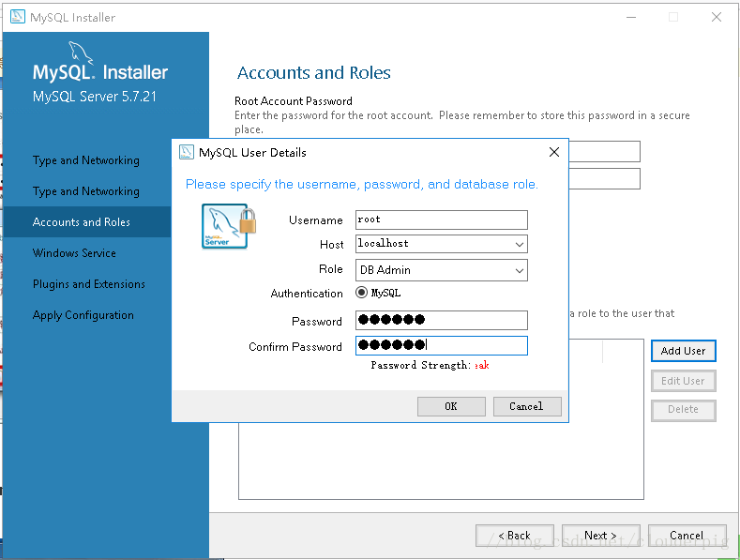
Task: Open the Windows Service step
Action: [74, 253]
